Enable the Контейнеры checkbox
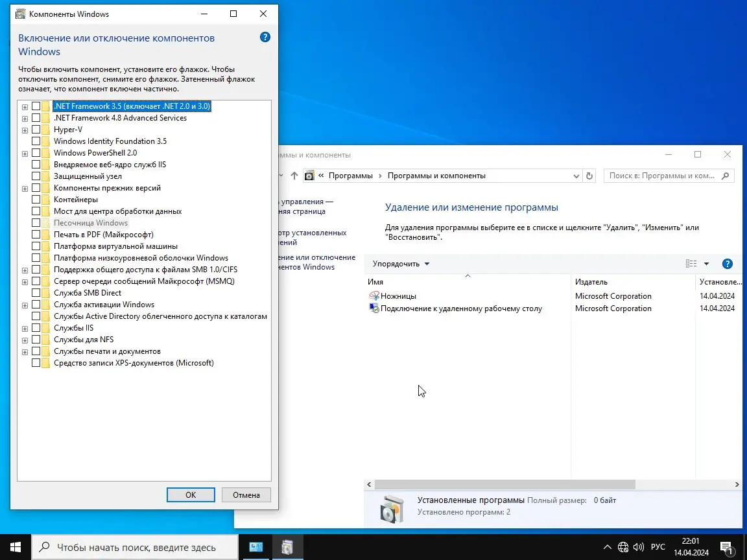This screenshot has height=560, width=747. coord(36,200)
